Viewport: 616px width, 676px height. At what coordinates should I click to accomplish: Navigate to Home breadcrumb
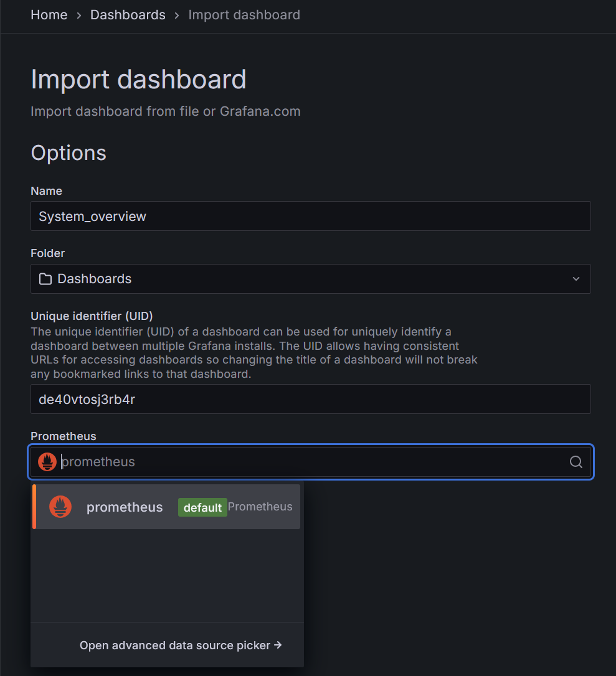(49, 15)
